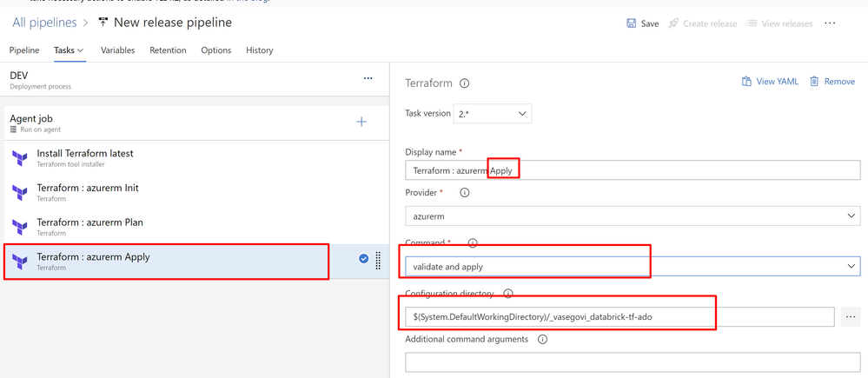Click the Command info icon
This screenshot has height=378, width=868.
pyautogui.click(x=473, y=242)
